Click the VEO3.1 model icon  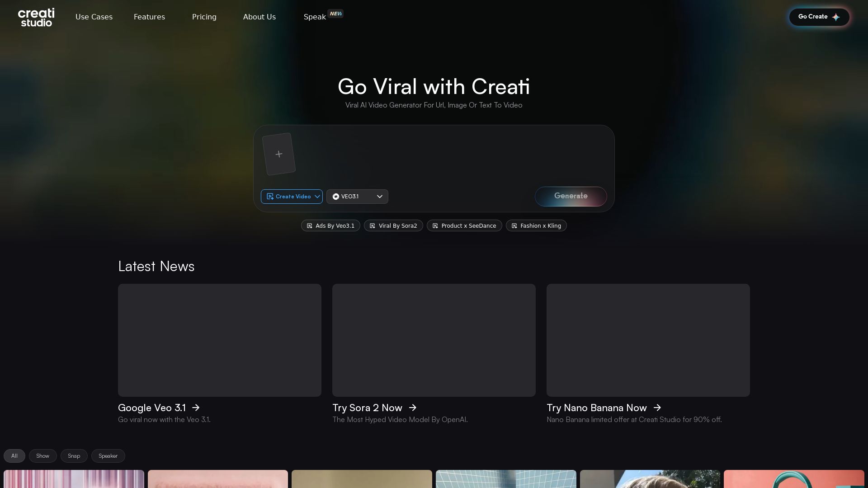[x=336, y=197]
